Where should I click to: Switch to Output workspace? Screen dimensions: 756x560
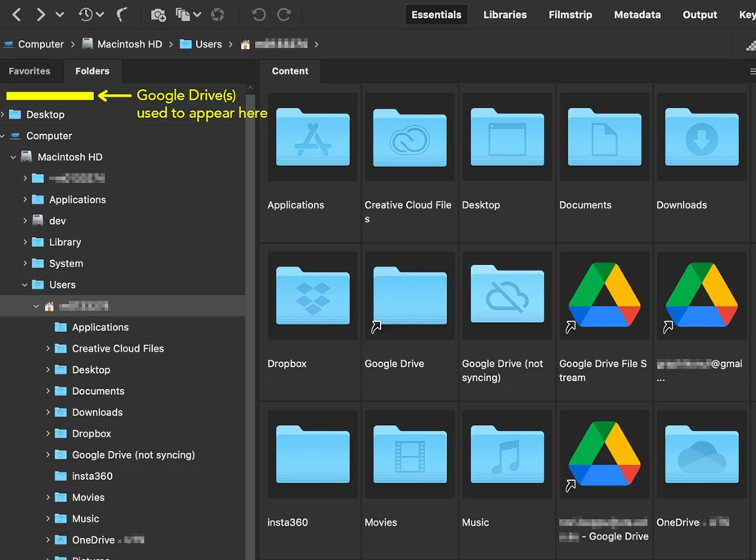click(700, 15)
